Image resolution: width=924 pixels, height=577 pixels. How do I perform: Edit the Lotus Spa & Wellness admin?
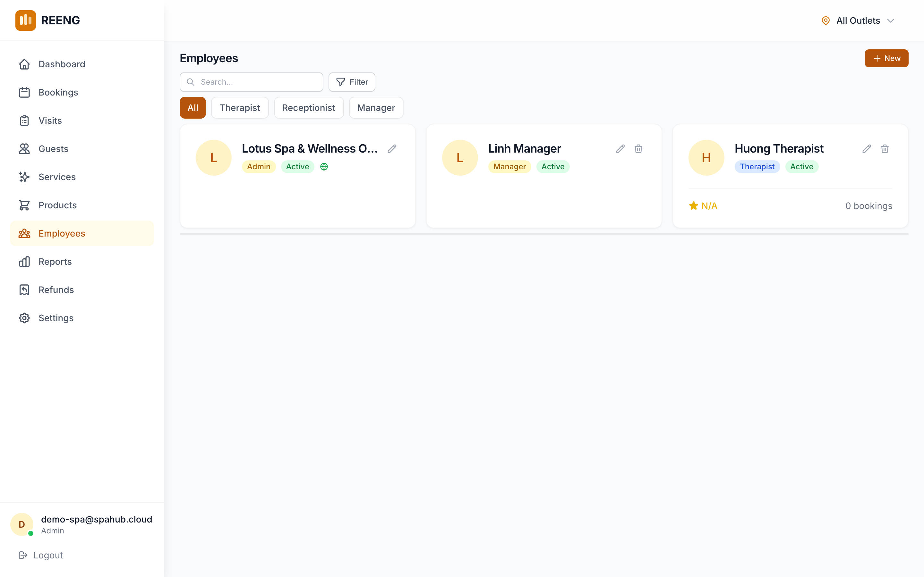tap(392, 149)
